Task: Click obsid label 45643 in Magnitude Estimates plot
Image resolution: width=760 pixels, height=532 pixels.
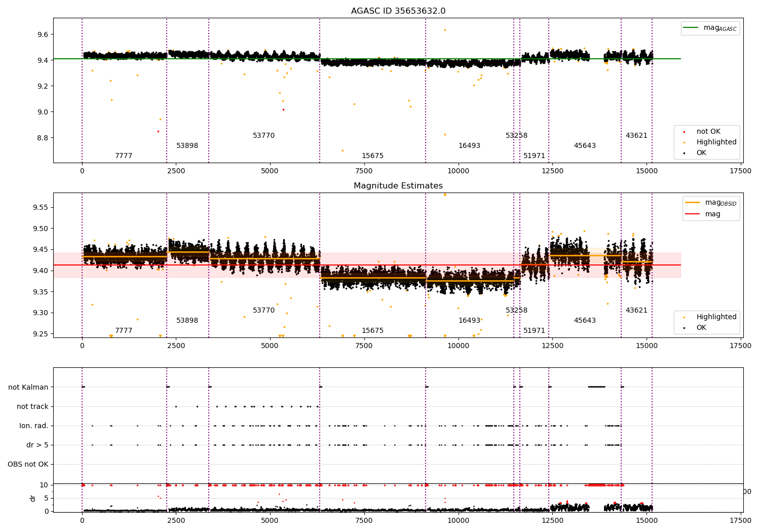Action: click(585, 321)
